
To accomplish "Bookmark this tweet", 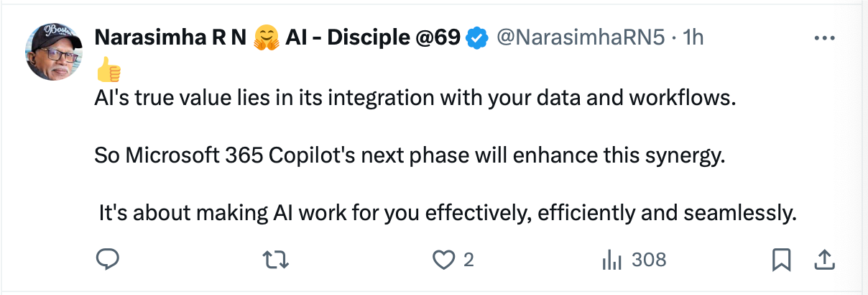I will 781,259.
